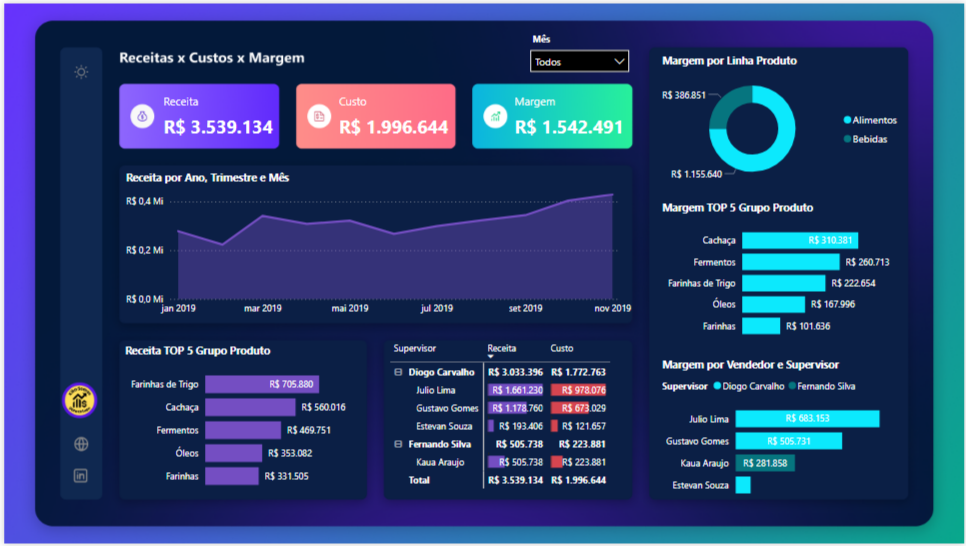Click the Margem card chart icon
Screen dimensions: 966x546
(x=495, y=116)
